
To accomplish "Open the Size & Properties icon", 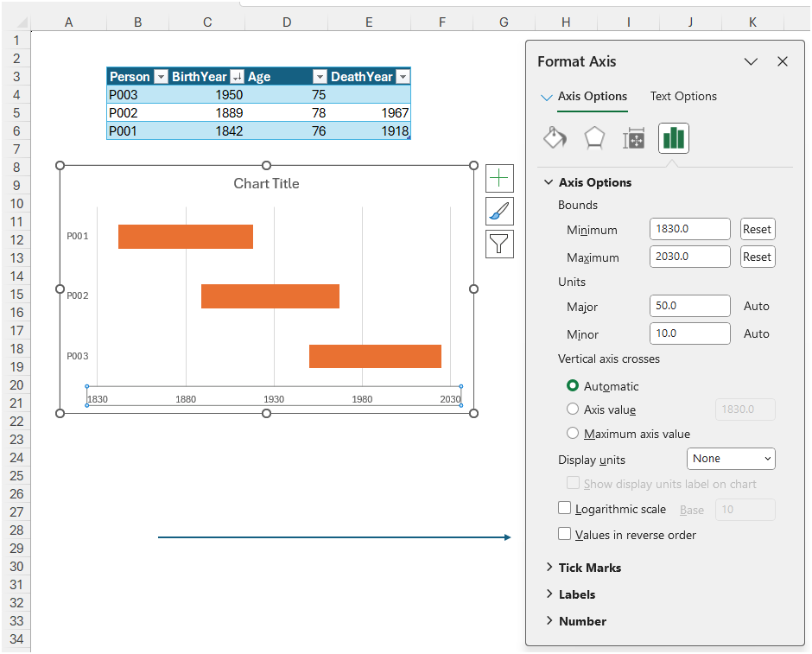I will click(x=633, y=138).
